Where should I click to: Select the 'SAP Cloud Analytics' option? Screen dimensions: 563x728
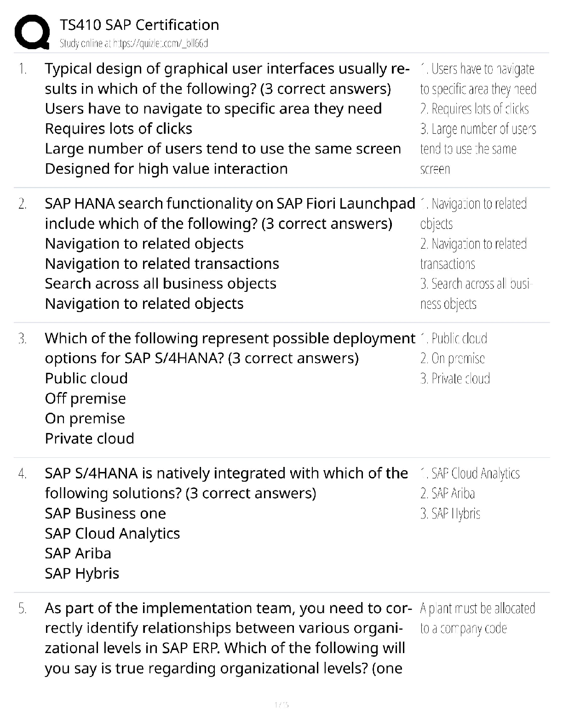point(112,533)
